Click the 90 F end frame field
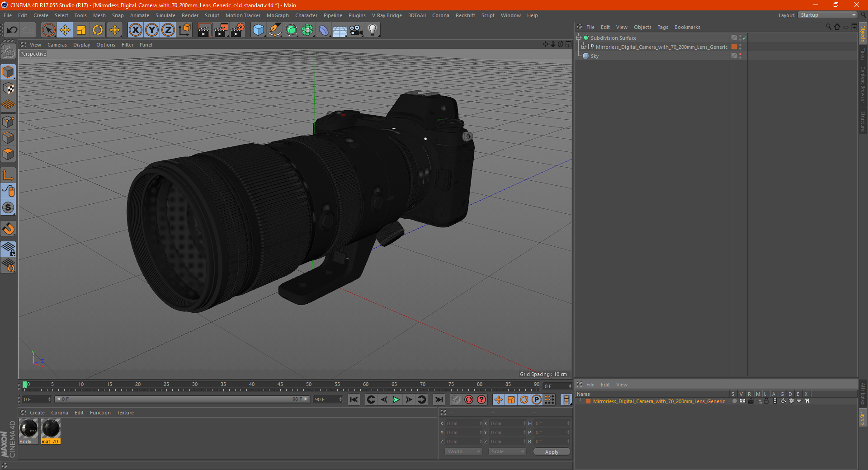This screenshot has width=868, height=470. (328, 399)
